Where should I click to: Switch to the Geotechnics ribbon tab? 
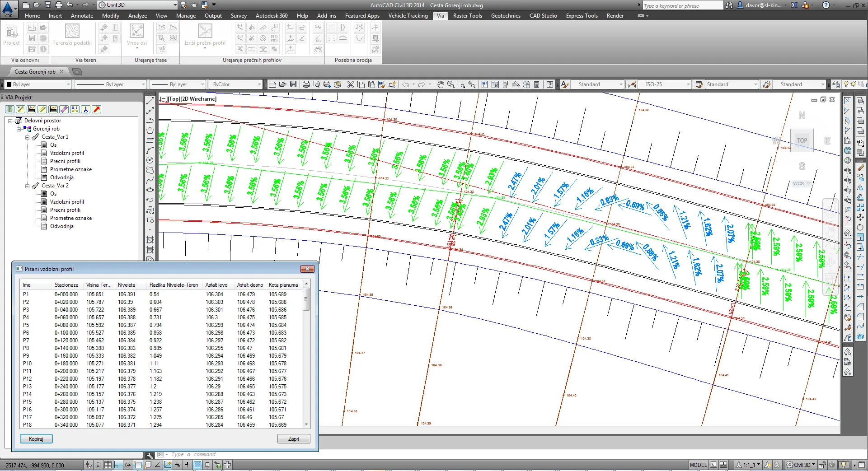506,16
